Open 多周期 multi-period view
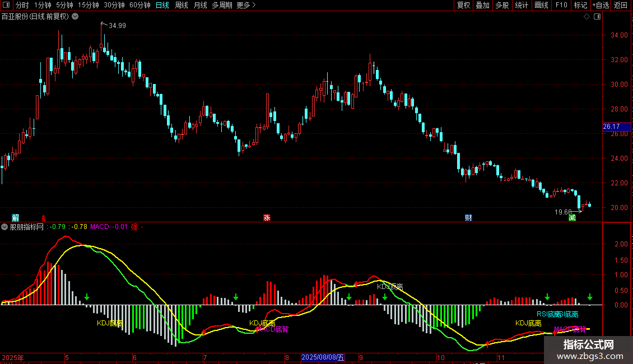Viewport: 633px width, 364px height. coord(222,5)
